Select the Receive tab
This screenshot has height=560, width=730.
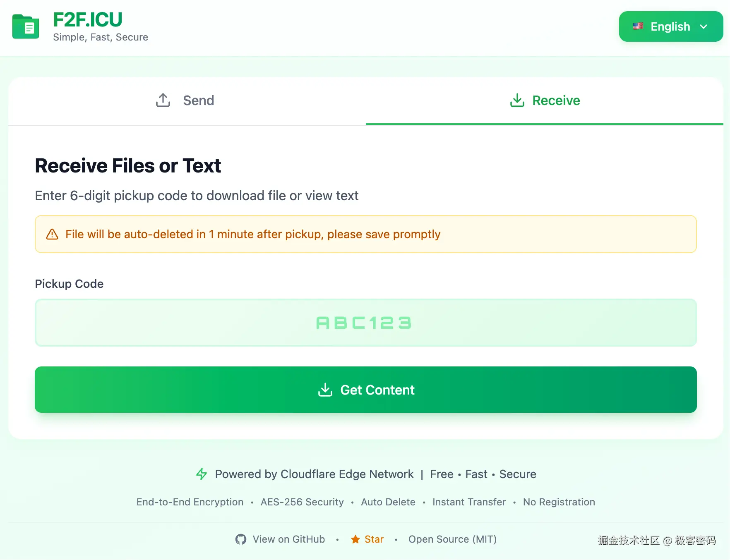click(x=545, y=101)
